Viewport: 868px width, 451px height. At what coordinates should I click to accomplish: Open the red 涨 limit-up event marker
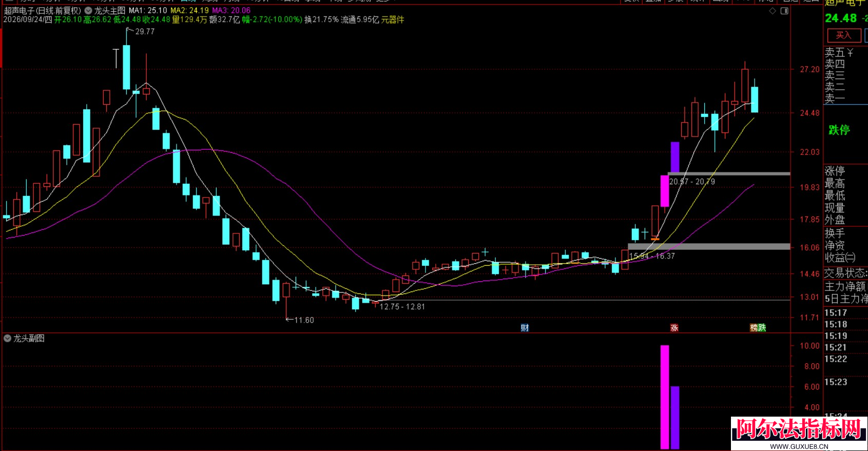674,328
